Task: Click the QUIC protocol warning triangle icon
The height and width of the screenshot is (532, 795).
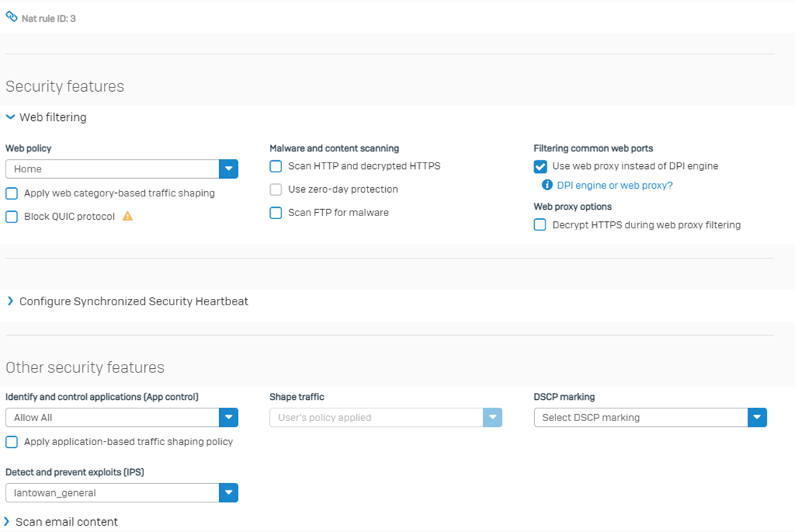Action: point(127,216)
